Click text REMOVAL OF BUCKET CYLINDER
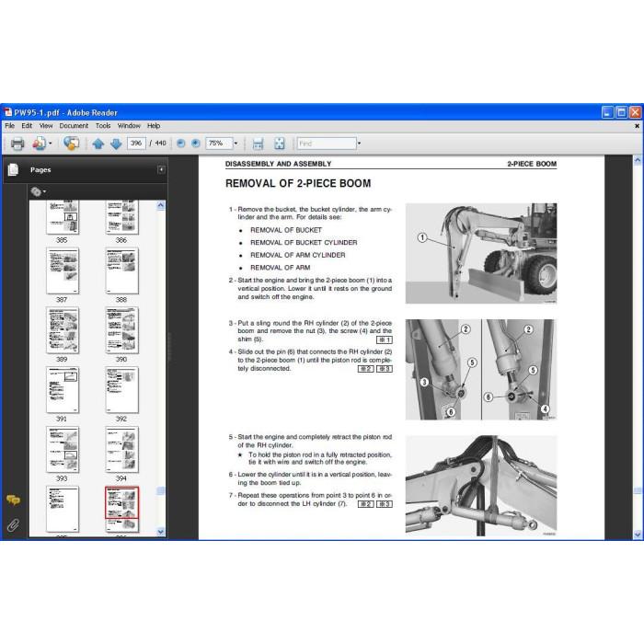 click(304, 242)
